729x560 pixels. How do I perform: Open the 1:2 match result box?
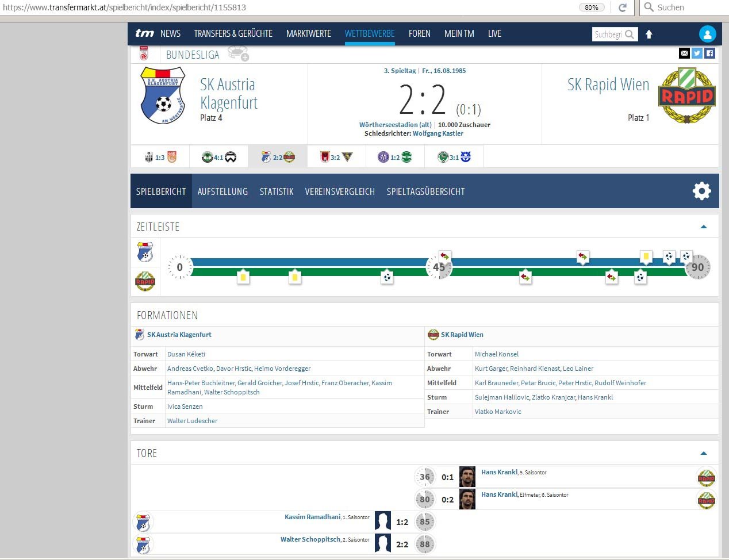click(x=395, y=157)
